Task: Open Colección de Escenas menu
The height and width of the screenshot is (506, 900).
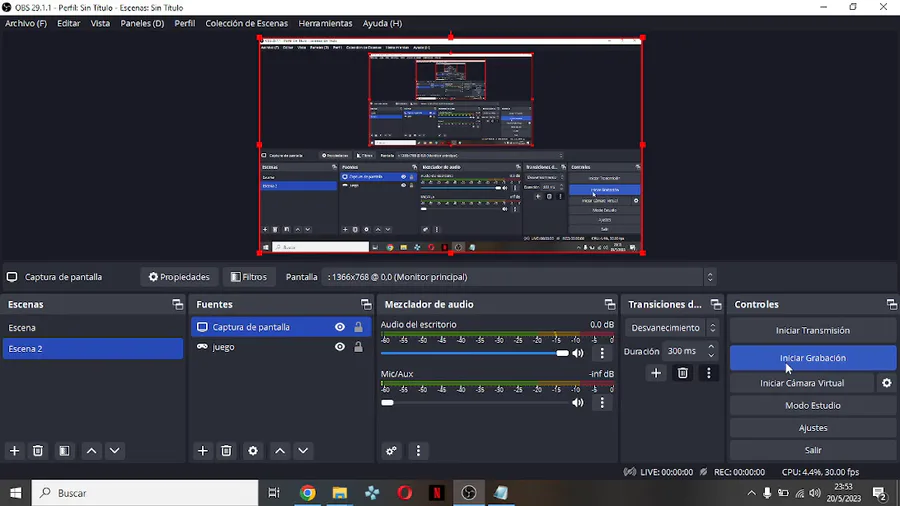Action: tap(247, 24)
